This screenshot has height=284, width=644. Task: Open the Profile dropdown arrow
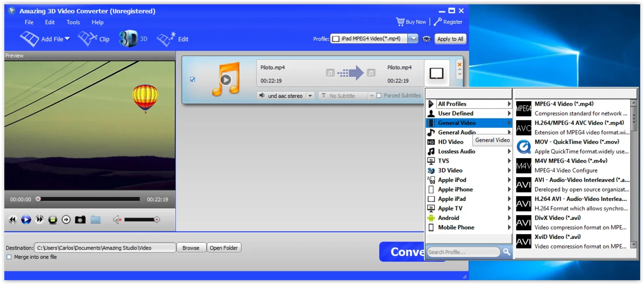(x=413, y=39)
